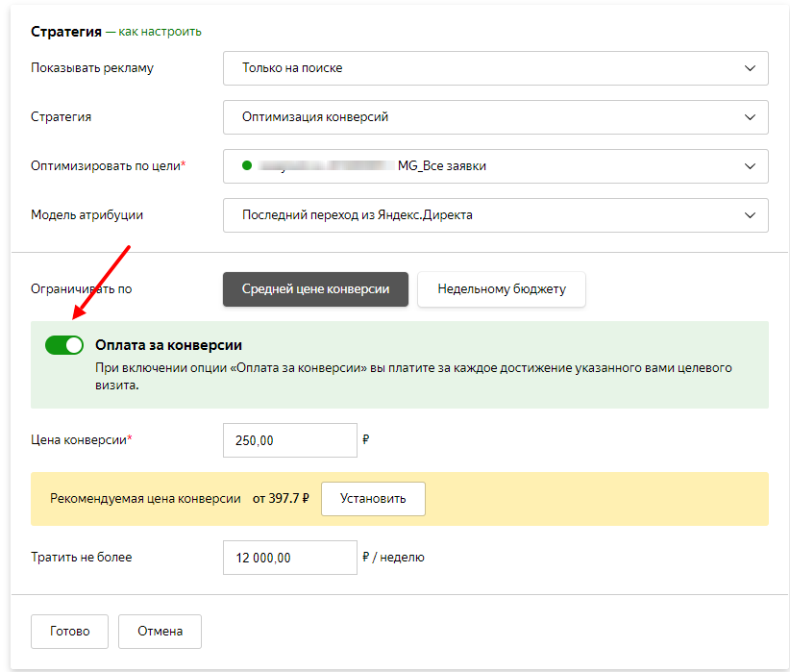The image size is (790, 672).
Task: Click chevron arrow in 'Модель атрибуции' field
Action: [750, 215]
